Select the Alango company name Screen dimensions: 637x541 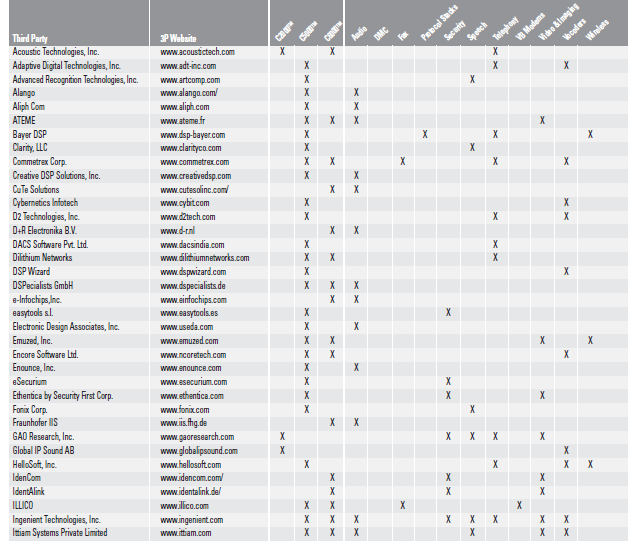point(24,93)
